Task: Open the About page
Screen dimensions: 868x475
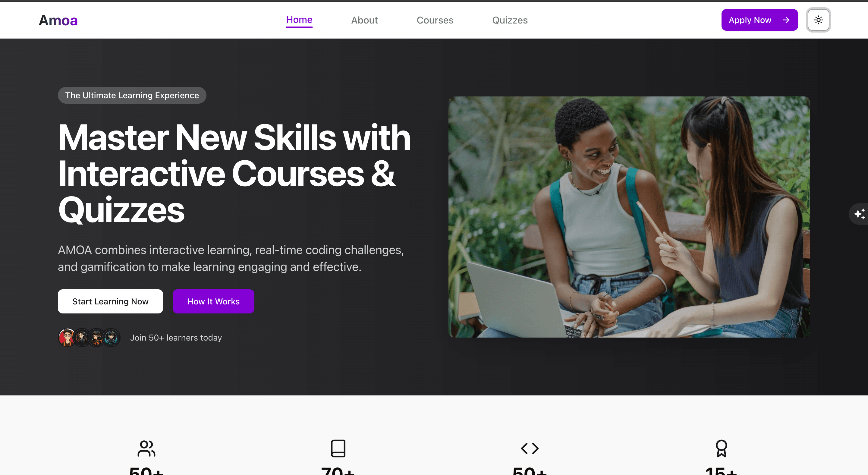Action: (364, 20)
